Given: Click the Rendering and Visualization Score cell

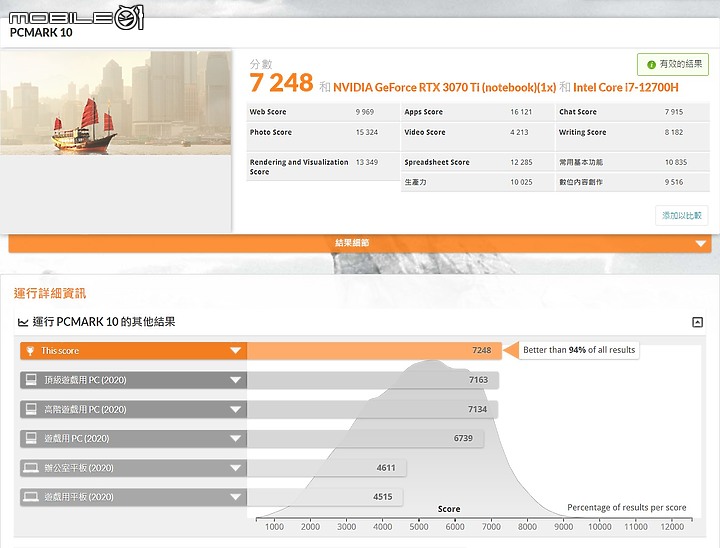Looking at the screenshot, I should point(323,167).
